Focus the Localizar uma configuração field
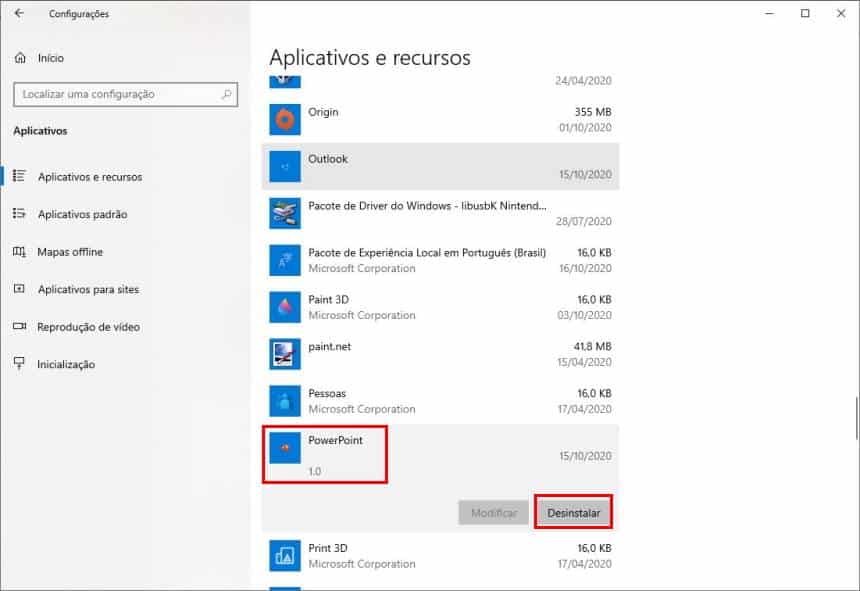 click(125, 94)
